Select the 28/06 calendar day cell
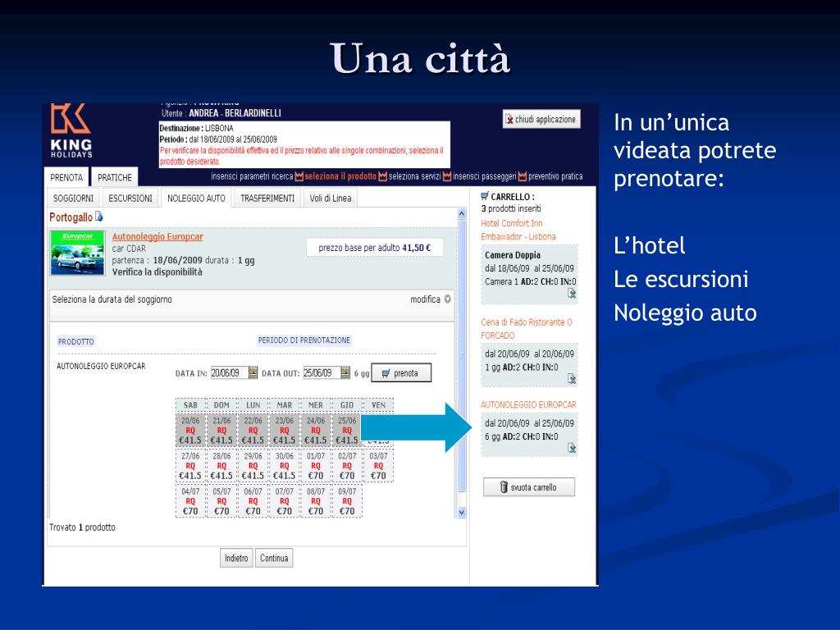The image size is (840, 630). point(221,466)
